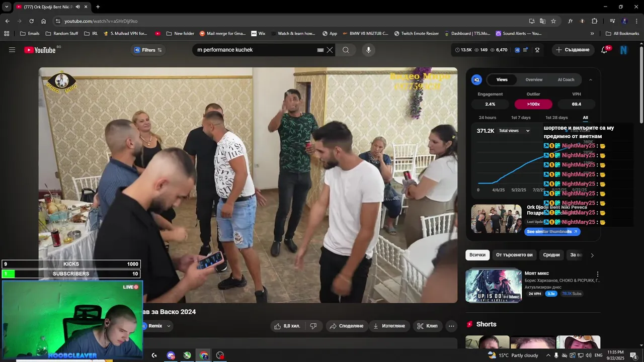Viewport: 644px width, 362px height.
Task: Go back to the previous page
Action: (7, 21)
